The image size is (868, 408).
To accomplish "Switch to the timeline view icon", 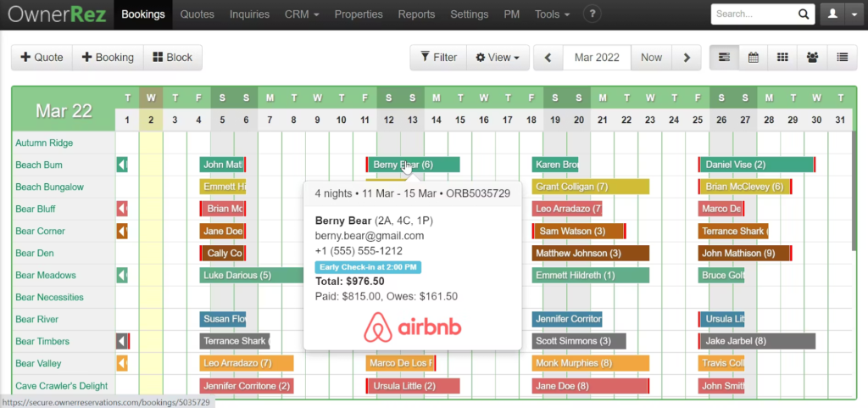I will (x=724, y=58).
